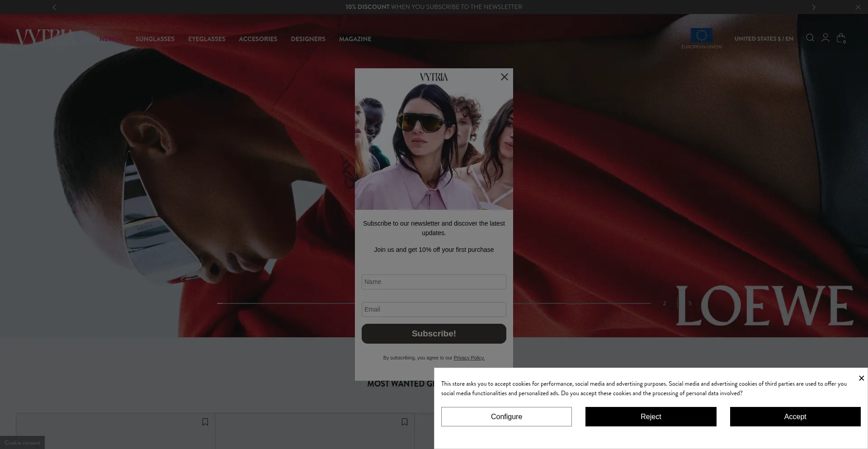
Task: Click the next announcement arrow in top bar
Action: coord(814,7)
